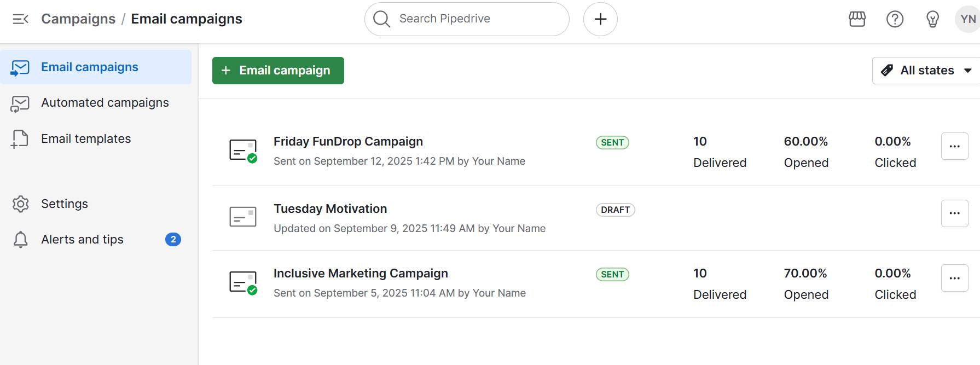Click the Email campaigns envelope icon
The height and width of the screenshot is (365, 980).
pyautogui.click(x=20, y=68)
